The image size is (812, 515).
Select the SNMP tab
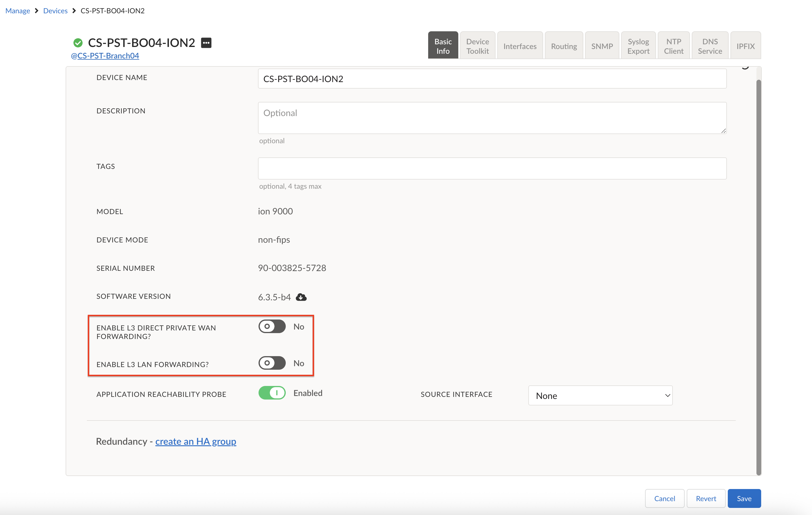(x=602, y=45)
